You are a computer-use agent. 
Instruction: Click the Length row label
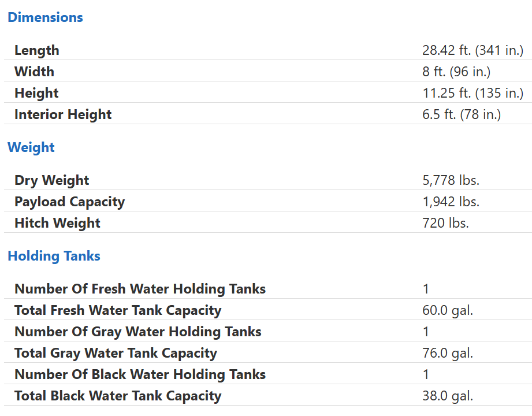click(x=37, y=50)
